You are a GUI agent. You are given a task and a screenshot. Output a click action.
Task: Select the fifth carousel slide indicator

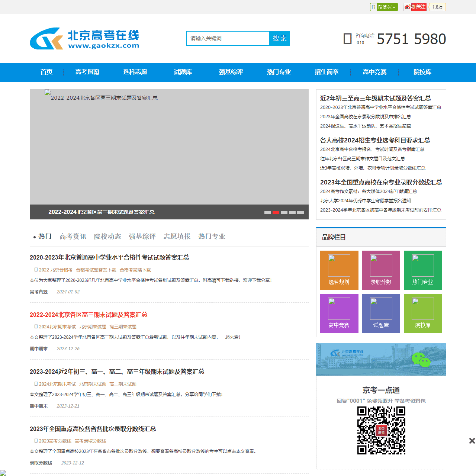point(300,212)
